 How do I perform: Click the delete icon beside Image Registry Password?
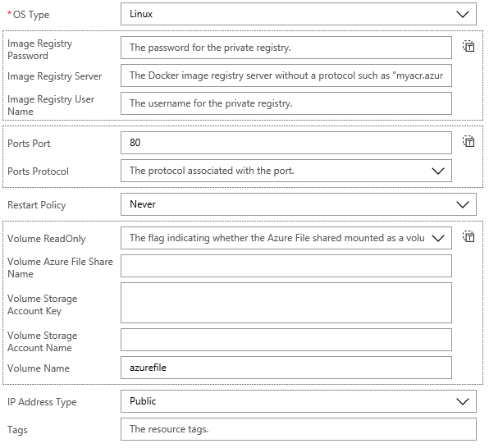click(x=468, y=46)
